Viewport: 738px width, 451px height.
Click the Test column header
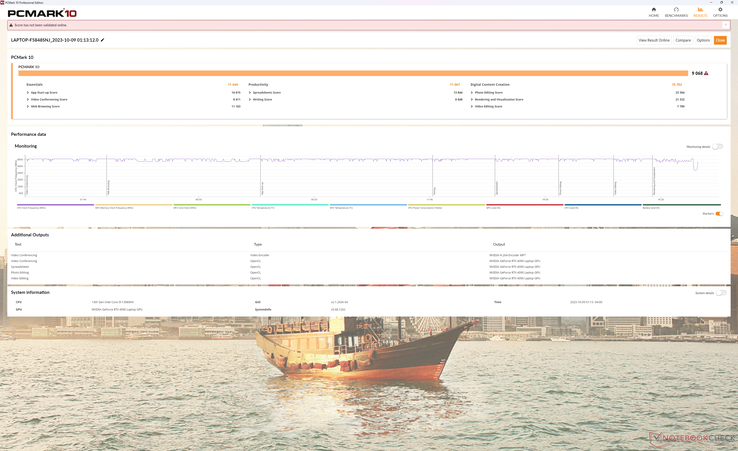18,244
